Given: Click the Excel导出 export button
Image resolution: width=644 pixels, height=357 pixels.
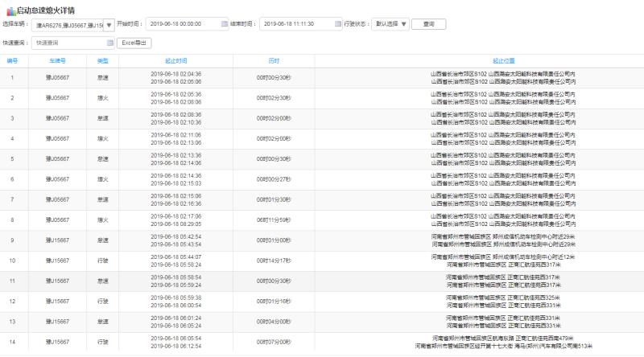Looking at the screenshot, I should (134, 43).
